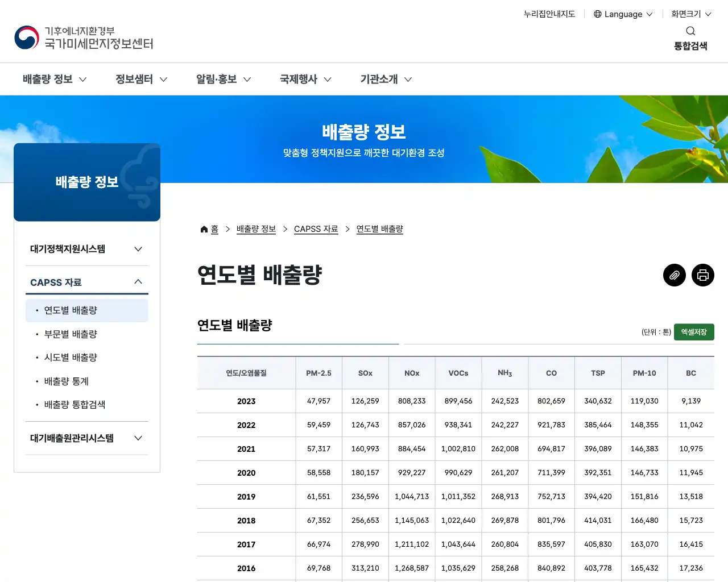
Task: Click the PM-2.5 value 47,957
Action: coord(318,401)
